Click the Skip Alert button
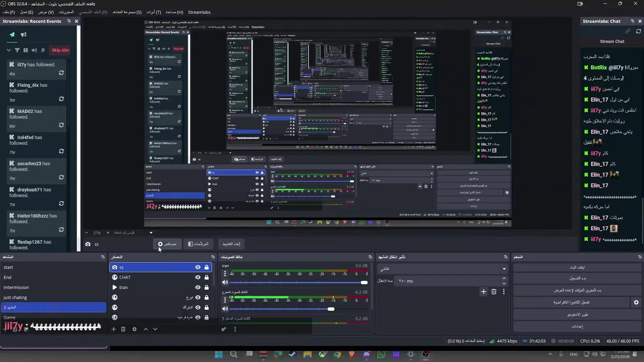 click(x=60, y=50)
